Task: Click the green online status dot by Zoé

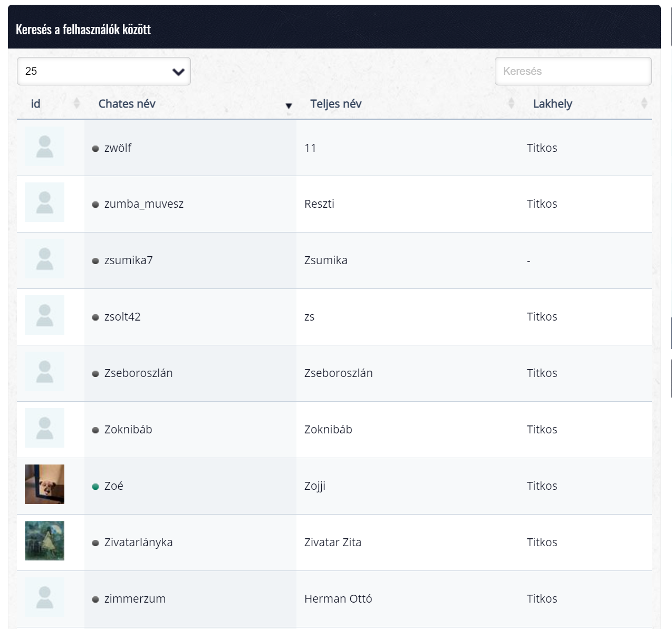Action: [95, 487]
